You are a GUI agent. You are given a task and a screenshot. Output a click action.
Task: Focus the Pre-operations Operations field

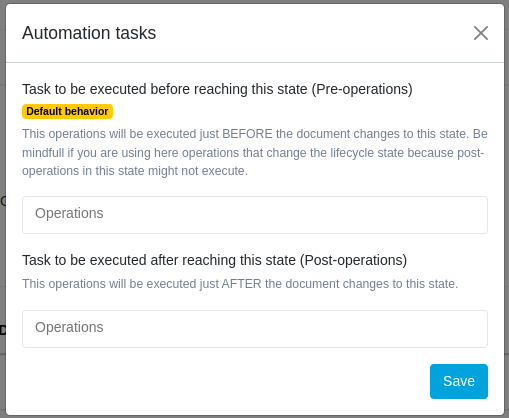point(255,215)
